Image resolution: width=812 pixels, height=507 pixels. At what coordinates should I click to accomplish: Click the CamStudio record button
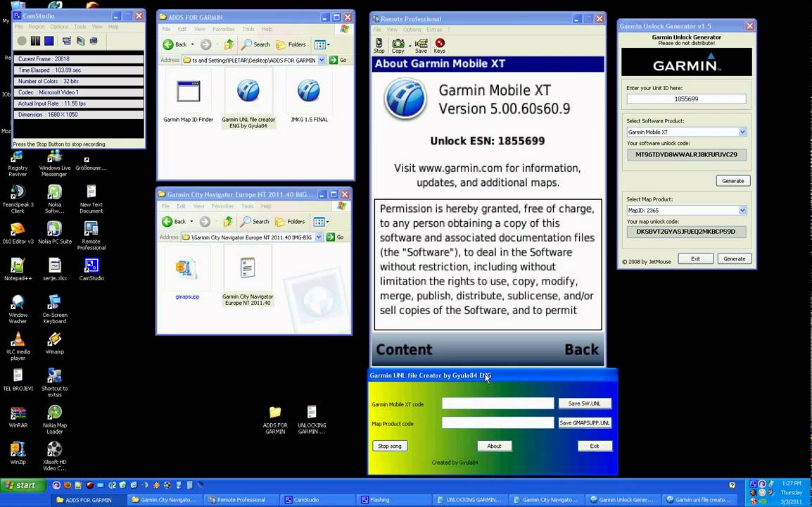click(22, 40)
